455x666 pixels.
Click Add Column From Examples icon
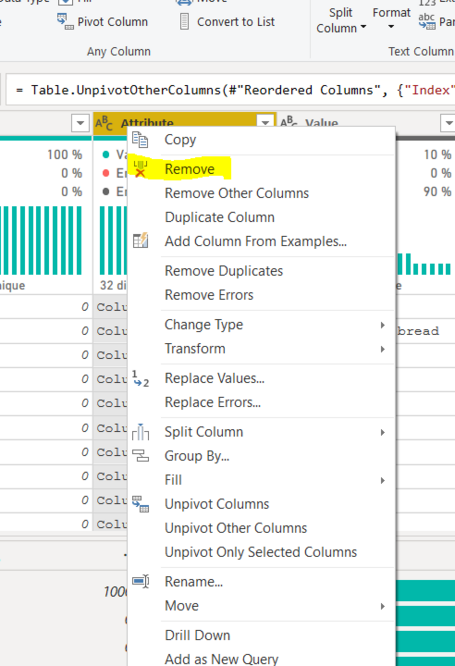[x=140, y=241]
